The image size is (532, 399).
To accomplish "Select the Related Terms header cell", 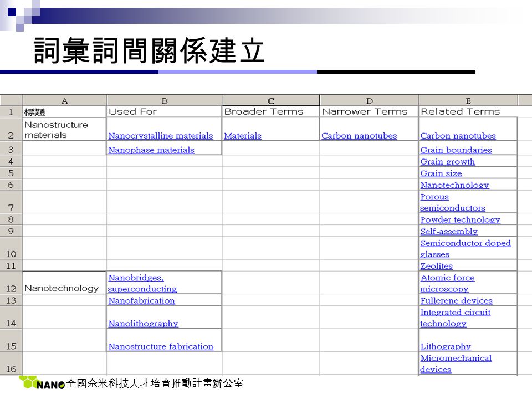I will (468, 111).
